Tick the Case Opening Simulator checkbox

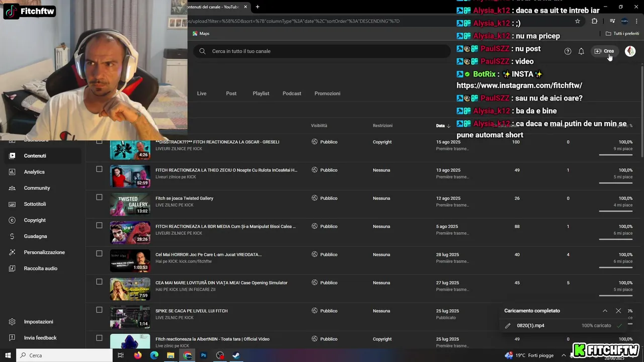99,282
